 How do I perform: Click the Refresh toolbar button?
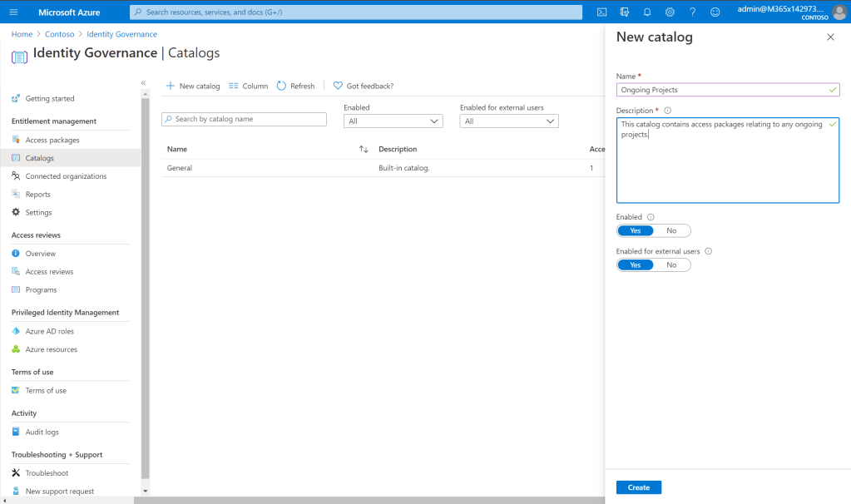click(x=295, y=86)
